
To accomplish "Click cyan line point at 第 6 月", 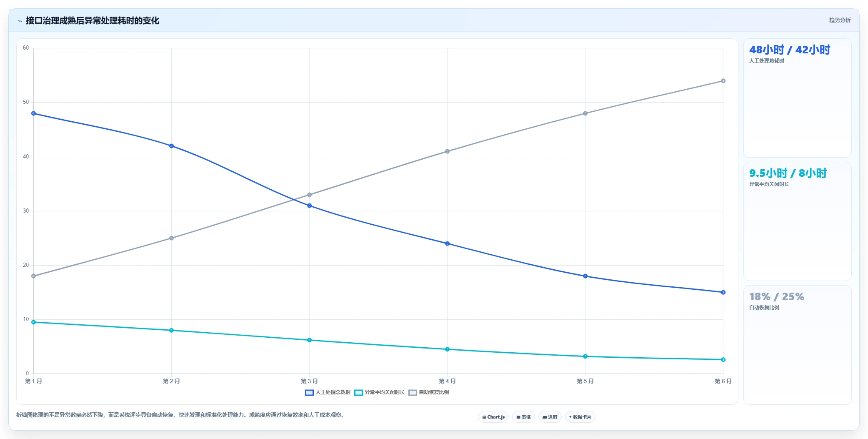I will point(723,359).
